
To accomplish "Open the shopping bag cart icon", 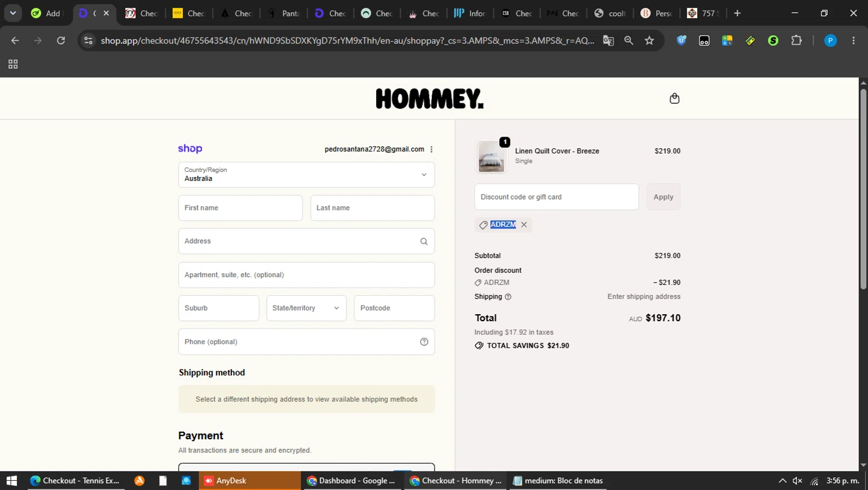I will point(674,98).
